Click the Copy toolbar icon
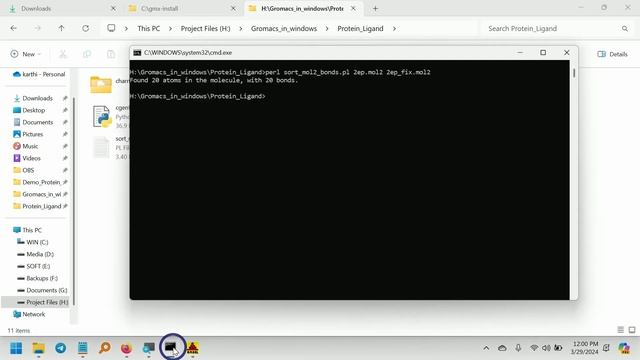The image size is (640, 360). [87, 54]
